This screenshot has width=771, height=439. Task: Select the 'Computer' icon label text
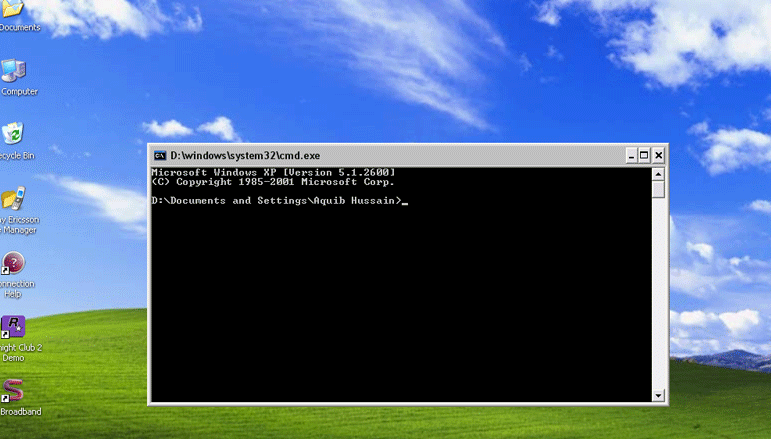coord(19,91)
